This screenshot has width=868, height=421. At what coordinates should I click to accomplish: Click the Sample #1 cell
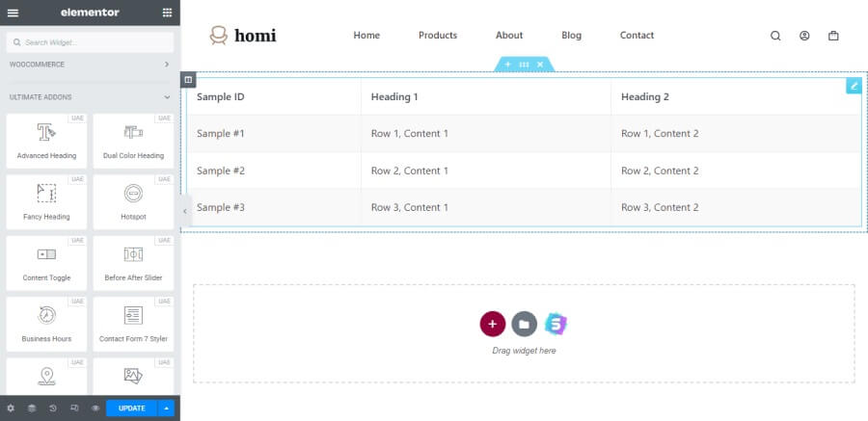point(274,133)
